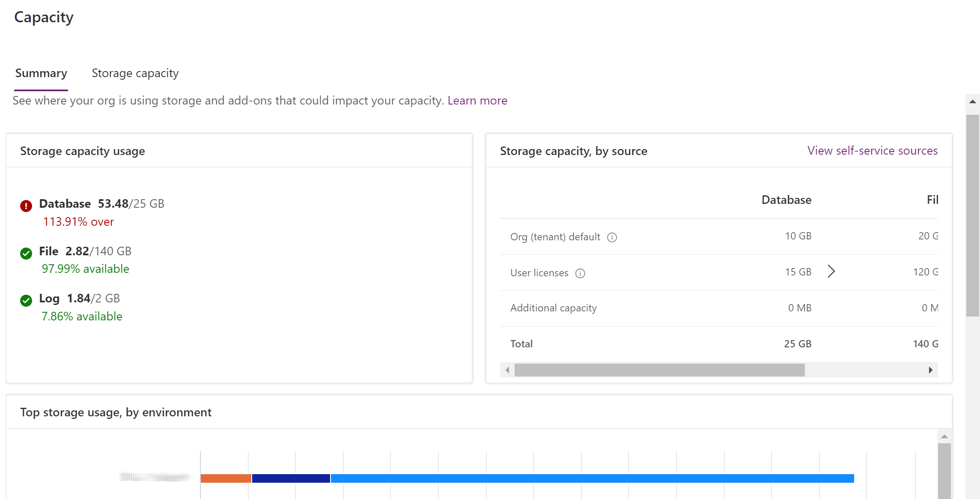Screen dimensions: 980x499
Task: Click the Total row label
Action: click(521, 344)
